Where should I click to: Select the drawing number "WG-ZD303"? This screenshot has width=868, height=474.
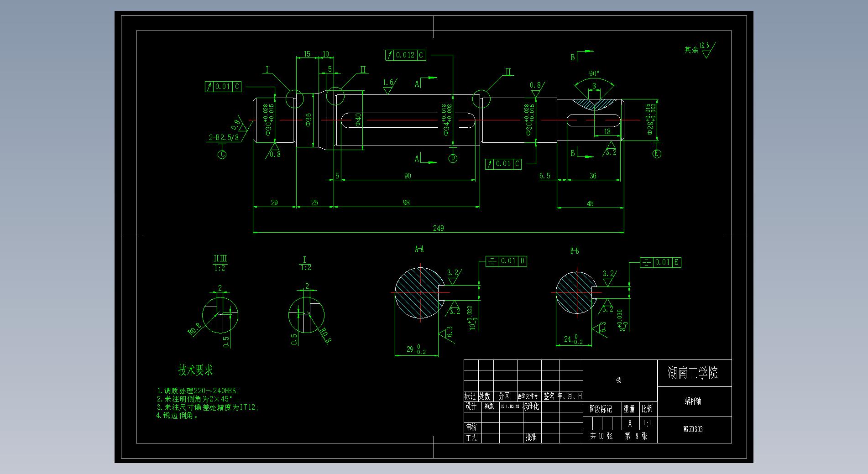coord(693,429)
